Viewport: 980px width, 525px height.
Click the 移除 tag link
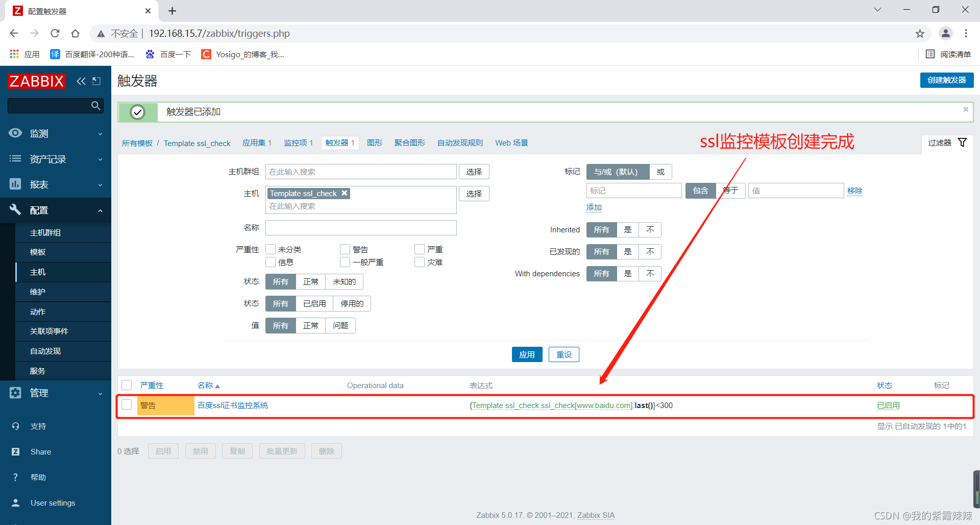pos(855,190)
